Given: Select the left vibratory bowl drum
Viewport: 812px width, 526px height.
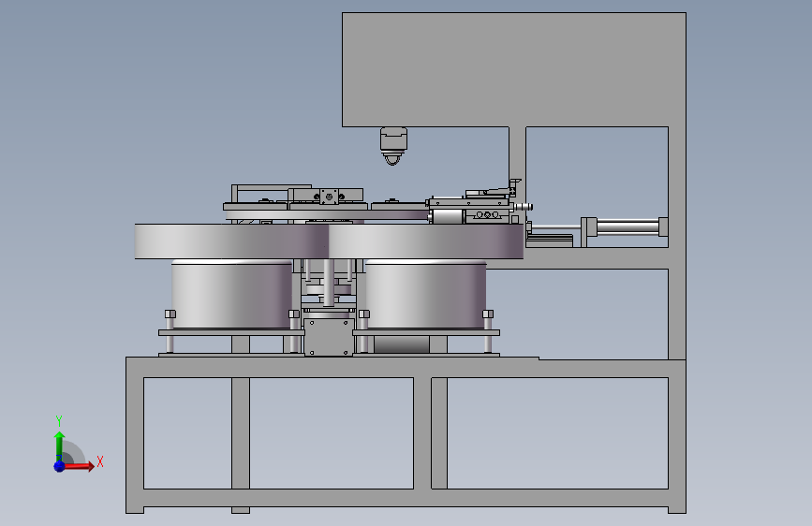Looking at the screenshot, I should tap(231, 294).
